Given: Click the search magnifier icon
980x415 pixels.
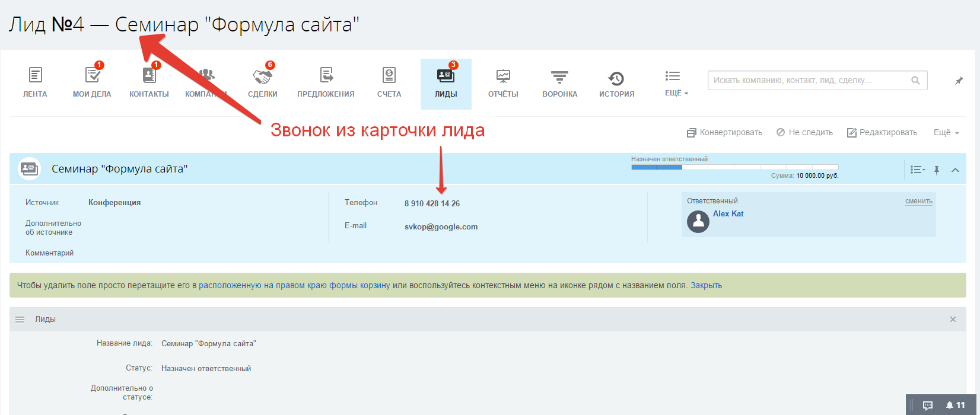Looking at the screenshot, I should pyautogui.click(x=915, y=81).
